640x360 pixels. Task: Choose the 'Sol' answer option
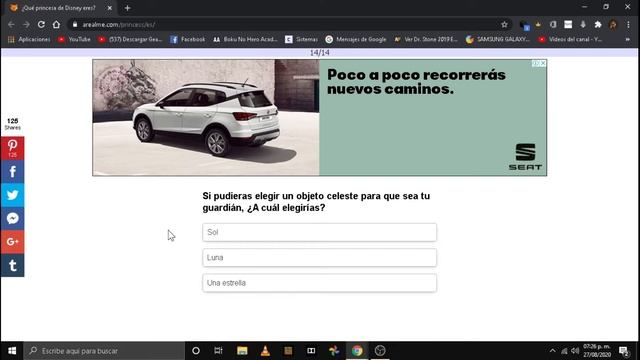319,232
